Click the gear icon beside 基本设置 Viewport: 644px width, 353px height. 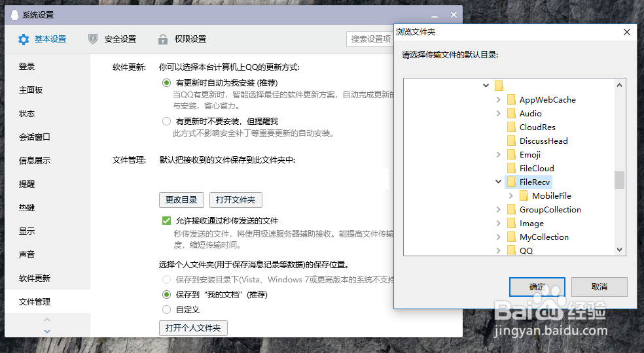tap(24, 39)
